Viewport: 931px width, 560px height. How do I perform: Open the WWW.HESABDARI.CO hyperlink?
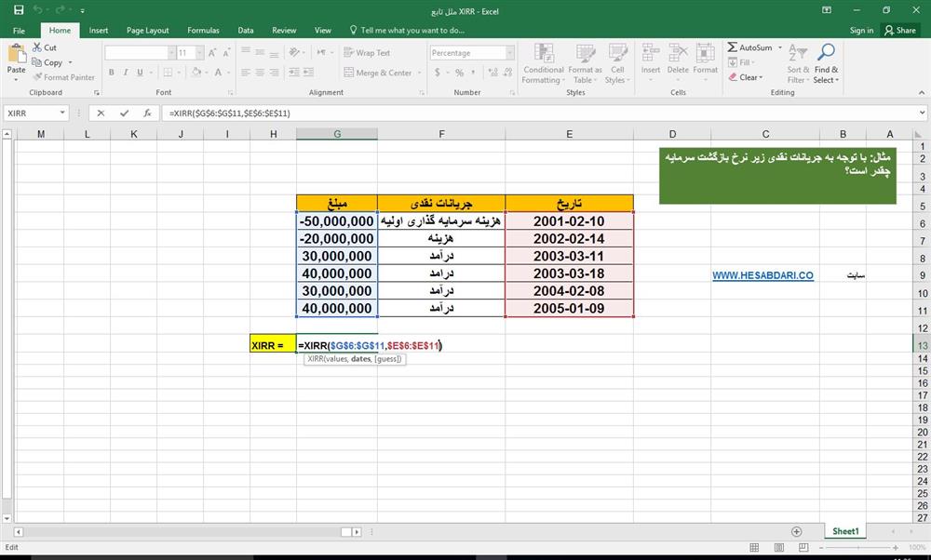[762, 275]
